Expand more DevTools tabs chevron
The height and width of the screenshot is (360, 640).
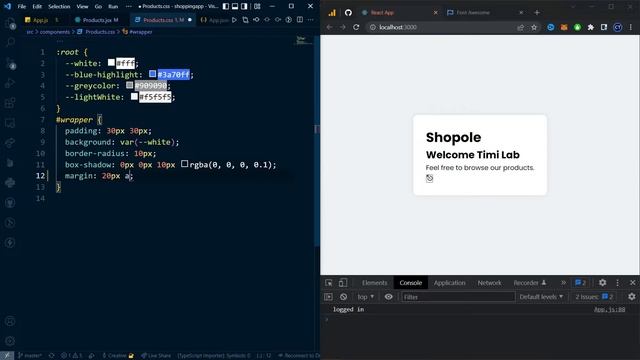click(563, 283)
